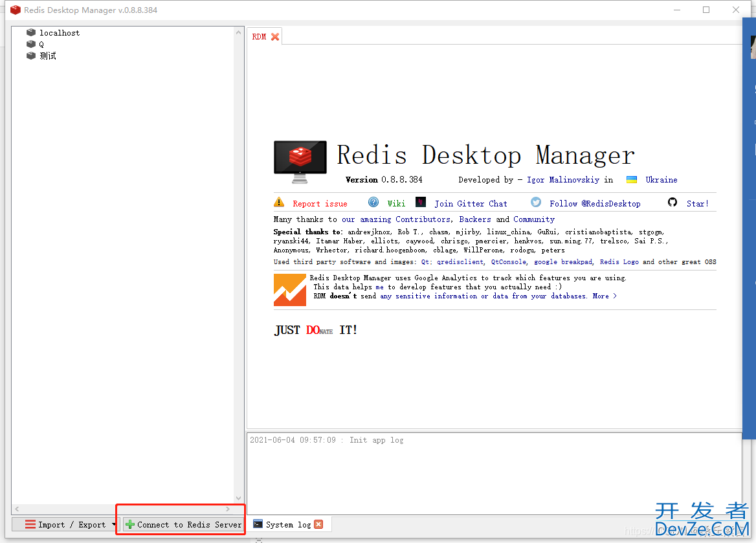756x543 pixels.
Task: Click the horizontal scrollbar right arrow
Action: pos(228,509)
